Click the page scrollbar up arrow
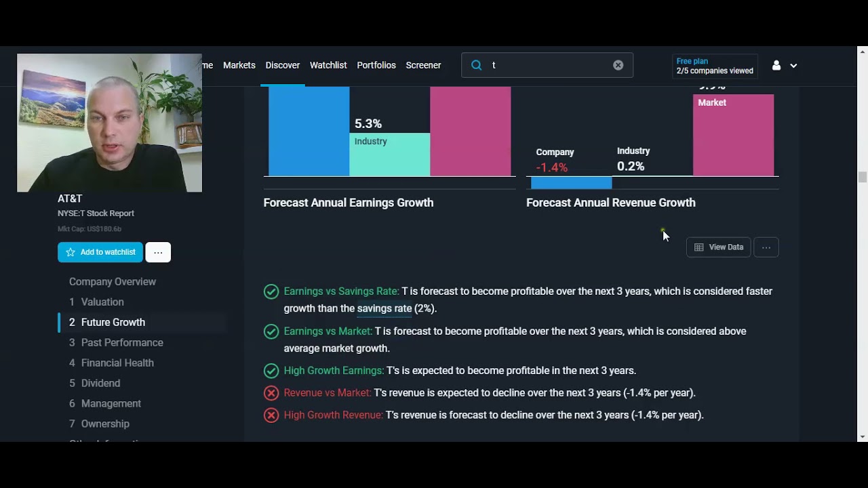Image resolution: width=868 pixels, height=488 pixels. click(862, 52)
